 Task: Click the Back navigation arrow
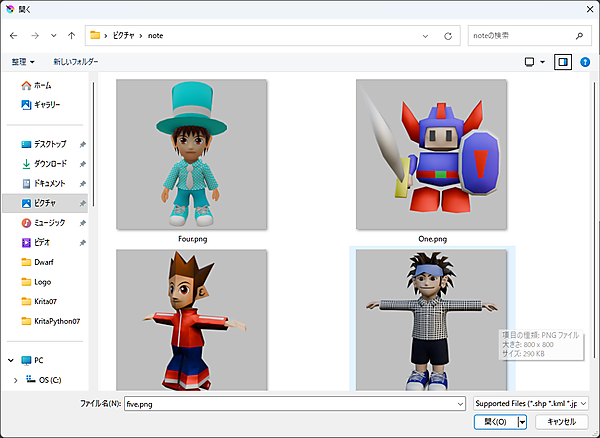pyautogui.click(x=13, y=36)
